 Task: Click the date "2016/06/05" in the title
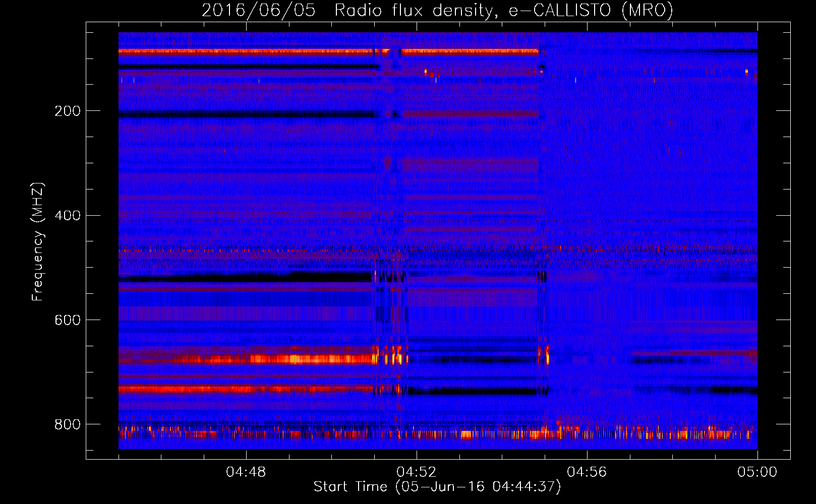point(259,10)
